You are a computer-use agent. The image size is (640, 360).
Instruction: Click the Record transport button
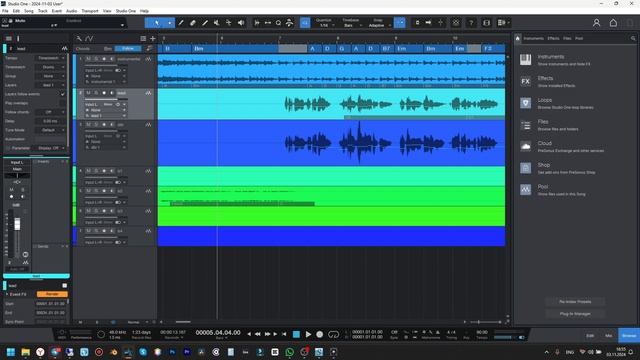pos(320,334)
